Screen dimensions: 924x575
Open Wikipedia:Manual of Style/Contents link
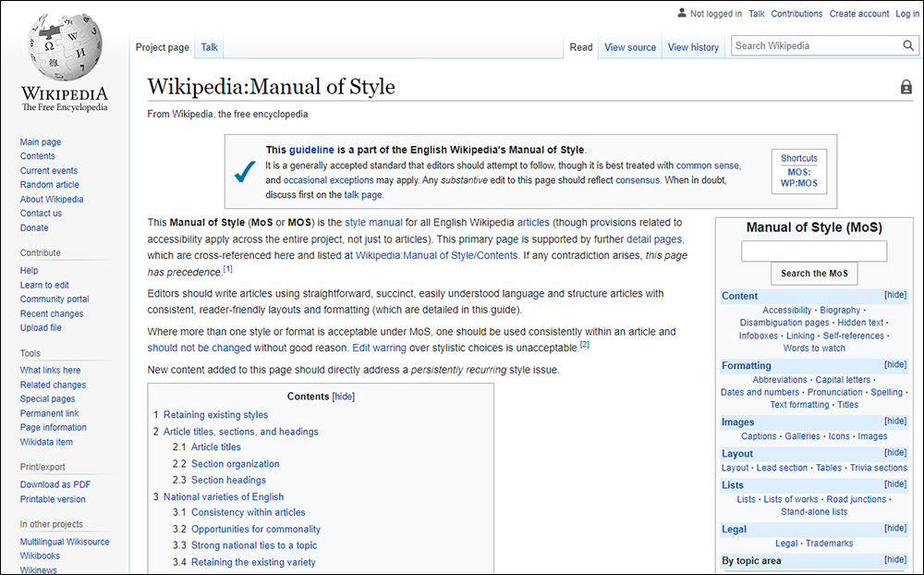[437, 255]
